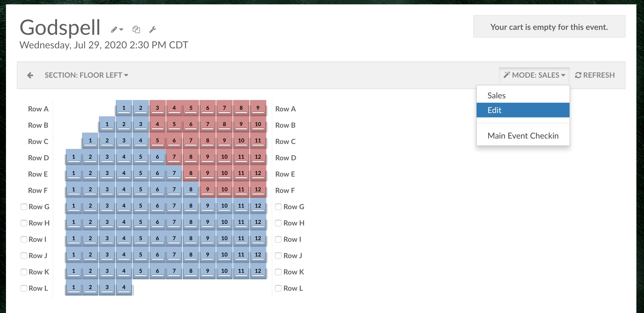Viewport: 644px width, 313px height.
Task: Select seat 12 in Row G
Action: pyautogui.click(x=258, y=206)
